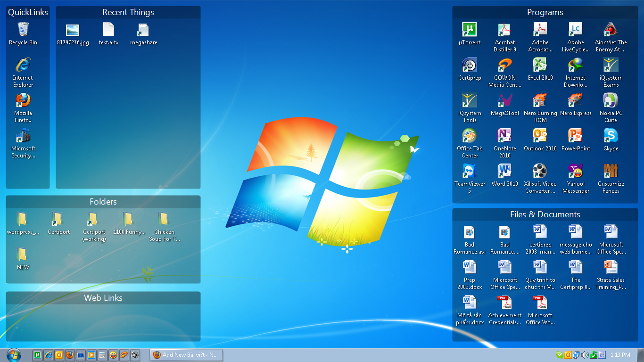Launch Internet Explorer from the taskbar
Screen dimensions: 644x362
48,355
